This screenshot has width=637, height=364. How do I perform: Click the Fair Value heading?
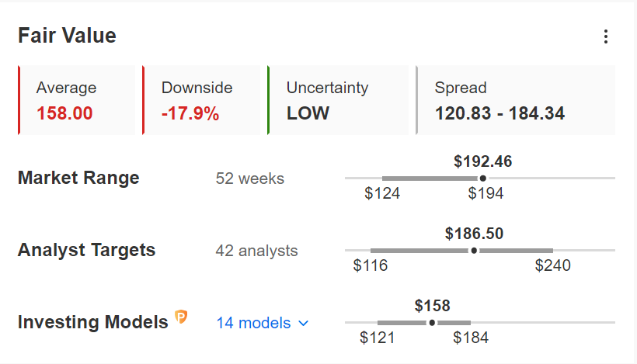[67, 36]
